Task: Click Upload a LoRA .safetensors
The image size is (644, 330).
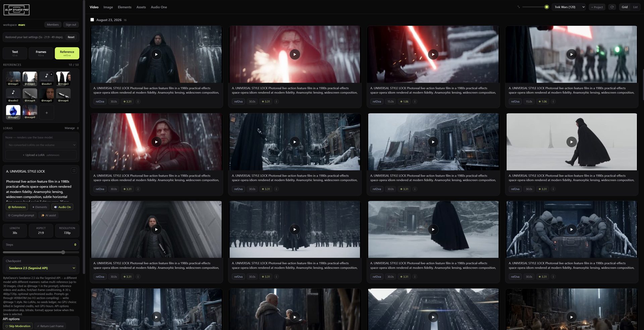Action: [x=41, y=155]
